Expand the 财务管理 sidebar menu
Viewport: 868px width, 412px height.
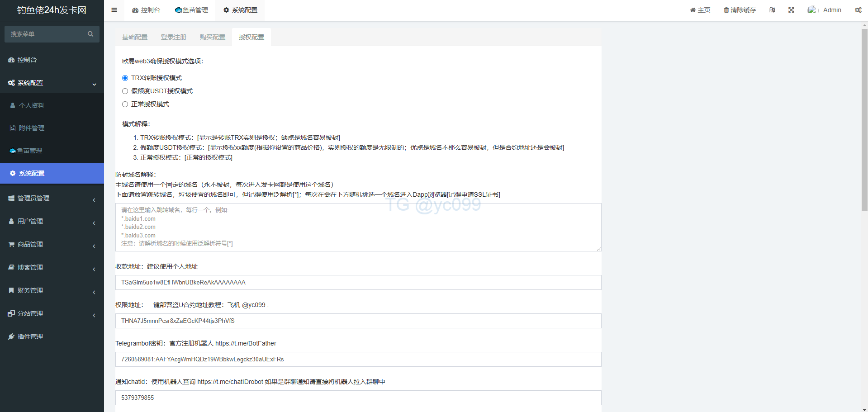(x=52, y=290)
